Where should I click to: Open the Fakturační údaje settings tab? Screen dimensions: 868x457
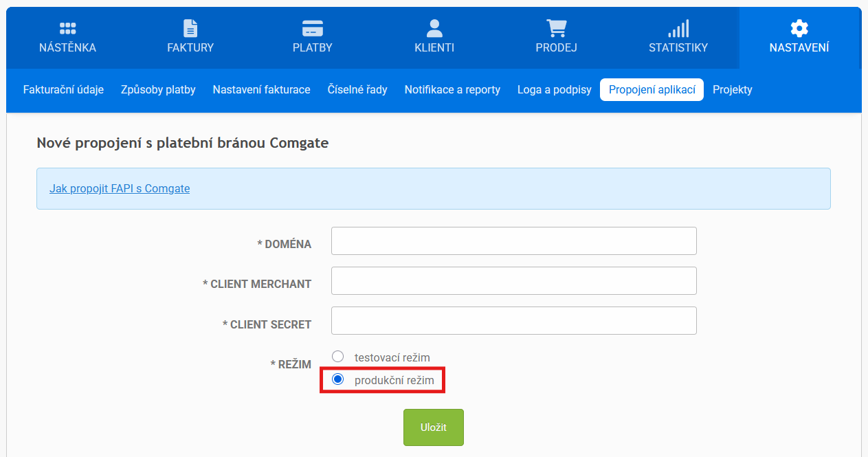(63, 89)
